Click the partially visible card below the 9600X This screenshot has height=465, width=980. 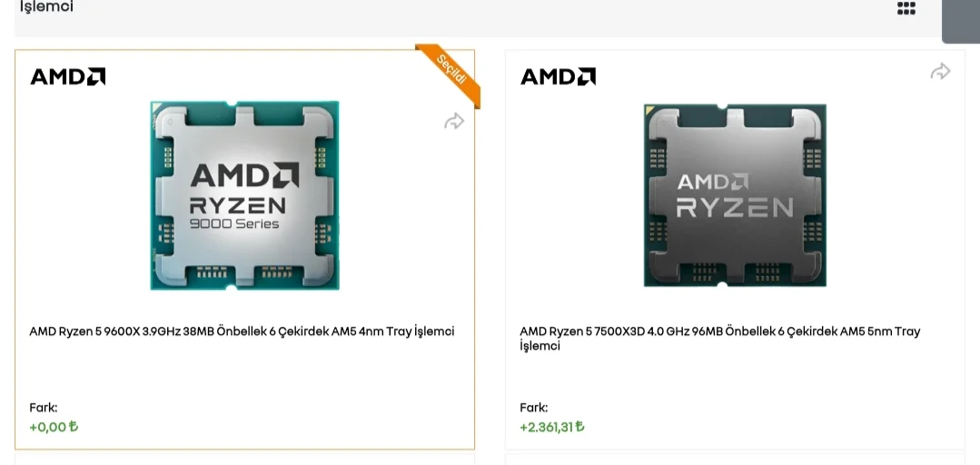coord(244,460)
